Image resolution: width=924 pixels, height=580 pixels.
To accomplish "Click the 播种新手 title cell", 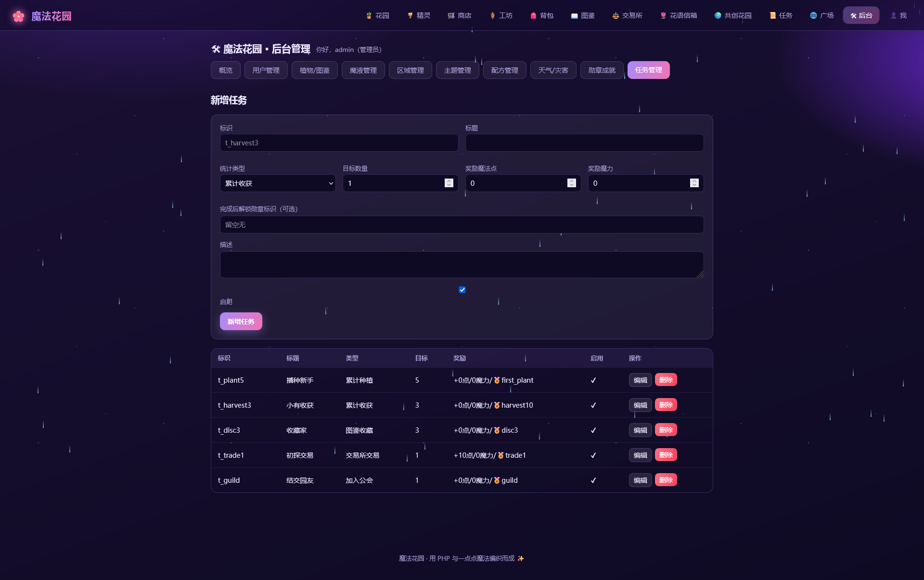I will pos(300,380).
